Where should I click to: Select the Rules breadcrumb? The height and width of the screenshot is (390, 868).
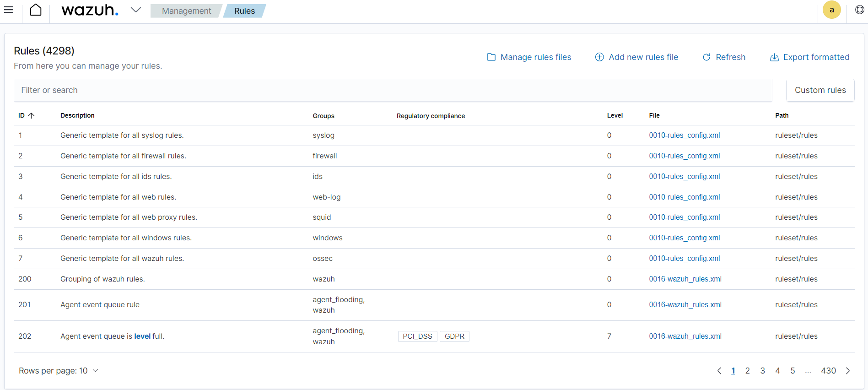pyautogui.click(x=244, y=11)
